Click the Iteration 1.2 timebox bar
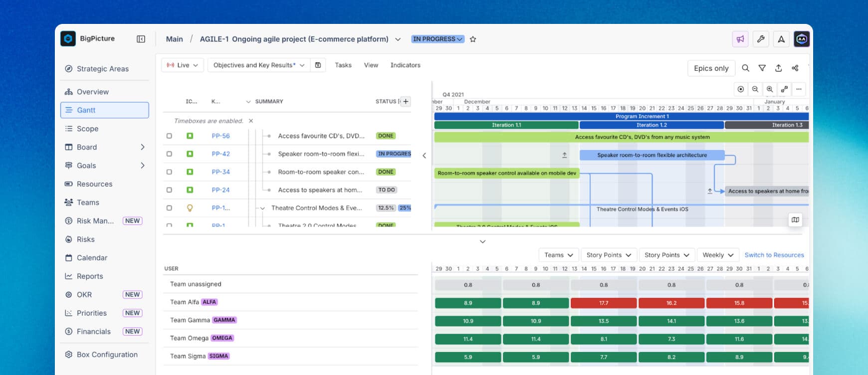Image resolution: width=868 pixels, height=375 pixels. 651,125
